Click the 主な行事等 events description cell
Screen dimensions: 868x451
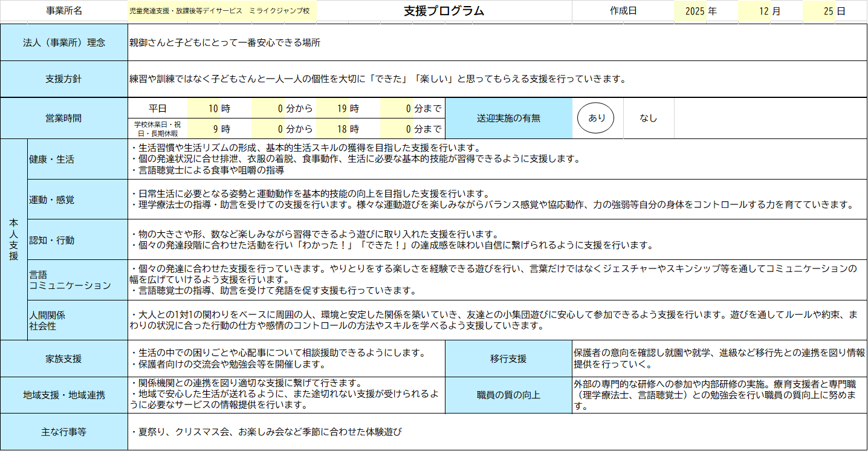(497, 432)
